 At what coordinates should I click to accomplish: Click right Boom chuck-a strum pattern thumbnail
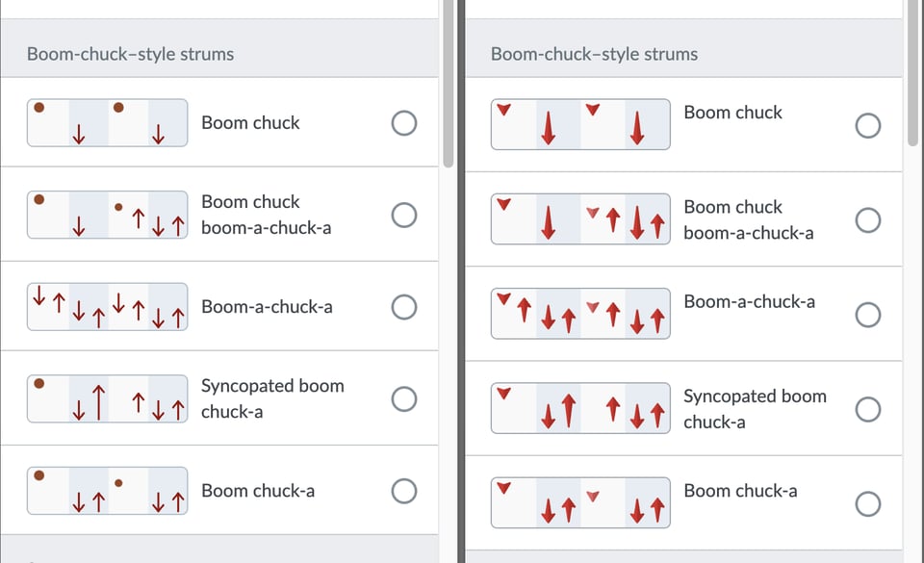[x=580, y=502]
